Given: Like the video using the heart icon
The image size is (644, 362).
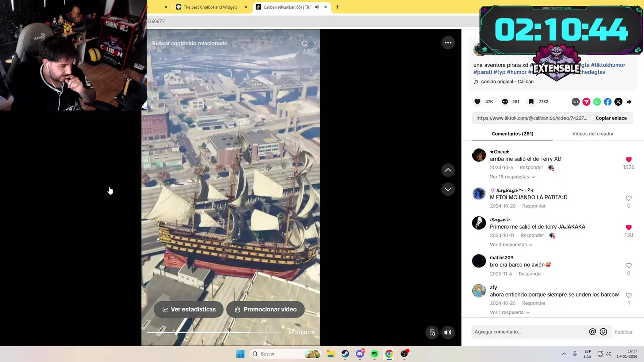Looking at the screenshot, I should [x=477, y=102].
